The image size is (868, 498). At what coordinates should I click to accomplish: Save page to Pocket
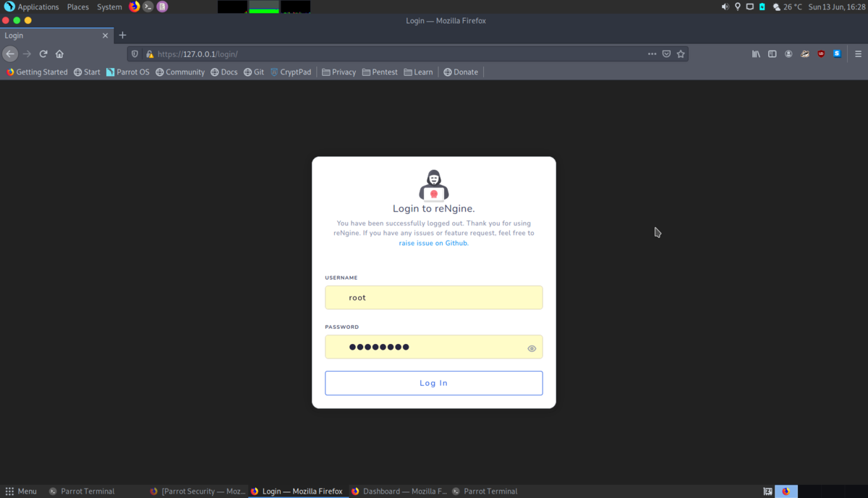(666, 53)
